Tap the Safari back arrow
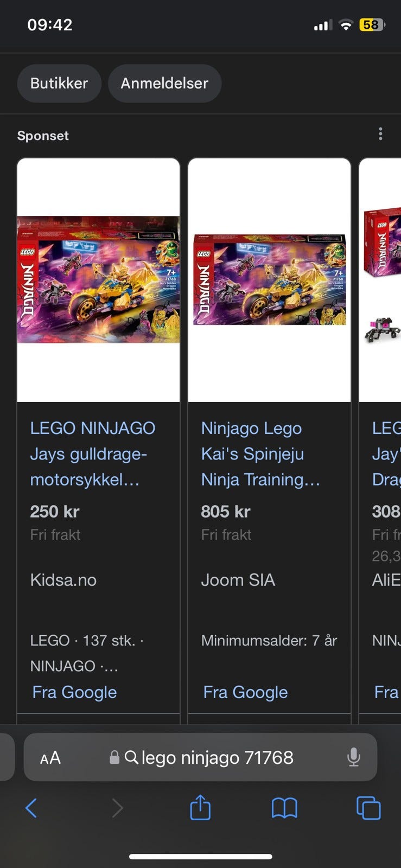401x868 pixels. click(x=31, y=808)
